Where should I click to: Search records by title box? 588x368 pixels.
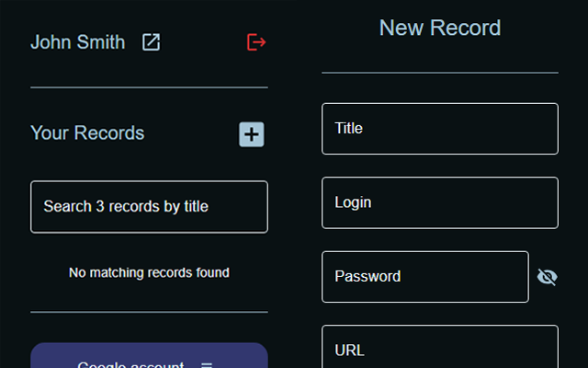point(149,207)
